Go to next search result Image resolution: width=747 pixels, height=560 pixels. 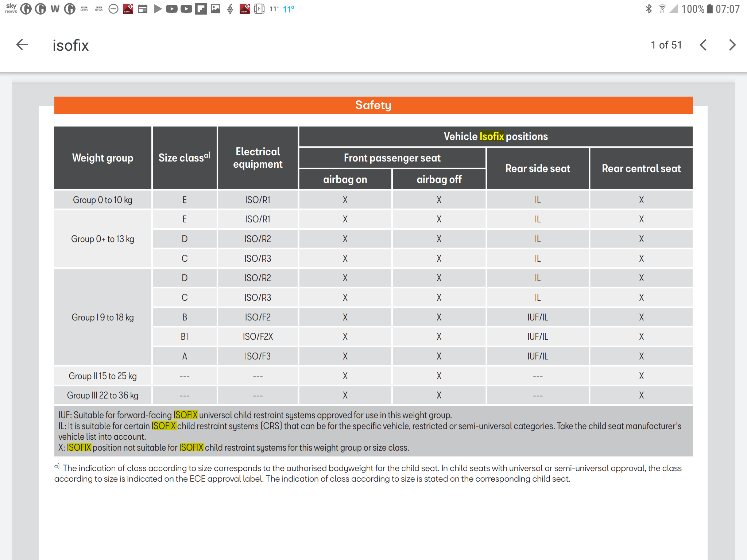[732, 45]
